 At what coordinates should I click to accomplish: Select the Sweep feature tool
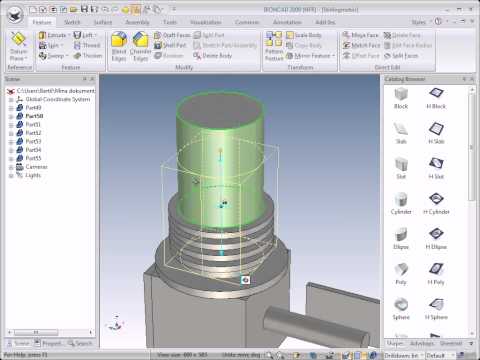(52, 56)
